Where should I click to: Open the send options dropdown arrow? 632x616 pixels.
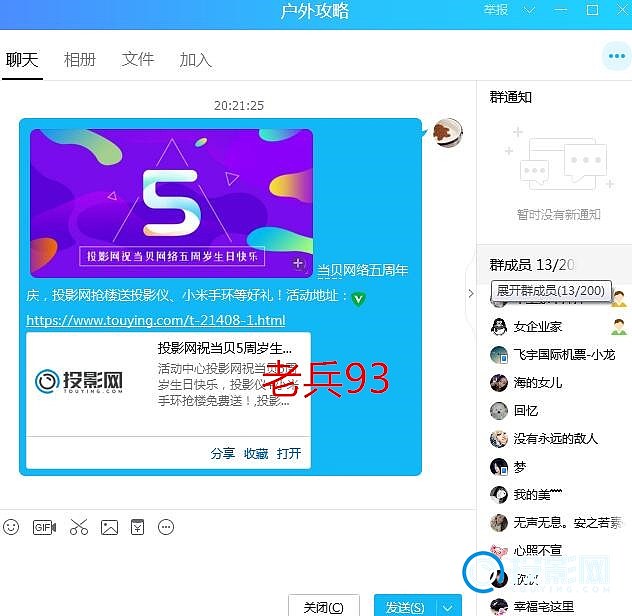tap(448, 607)
